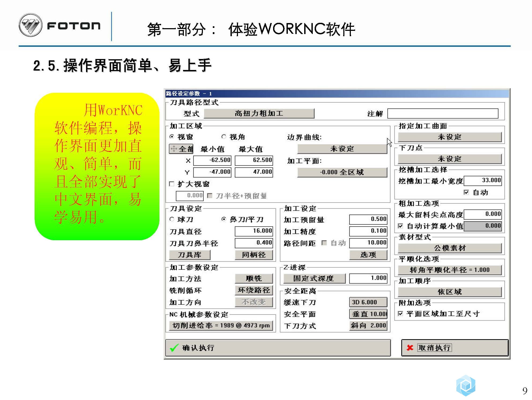Click the FOTON logo emblem

point(31,25)
